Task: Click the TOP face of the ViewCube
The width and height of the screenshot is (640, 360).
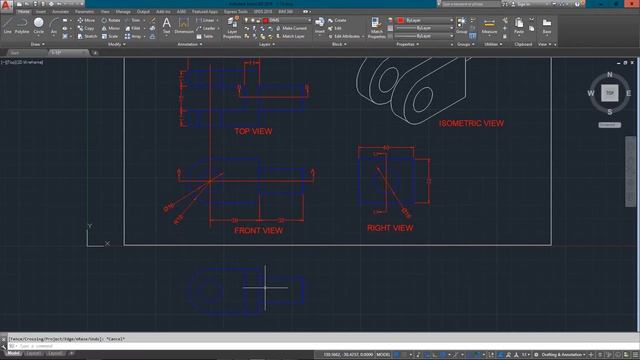Action: (x=609, y=93)
